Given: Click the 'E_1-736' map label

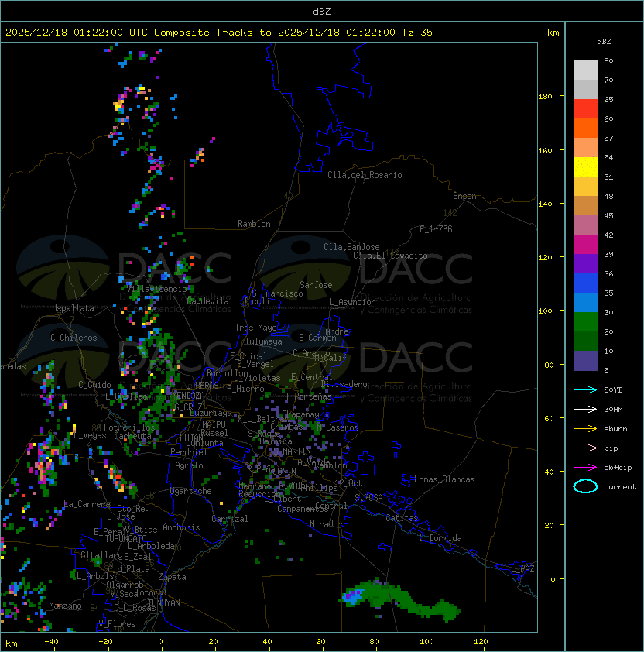Looking at the screenshot, I should [436, 229].
